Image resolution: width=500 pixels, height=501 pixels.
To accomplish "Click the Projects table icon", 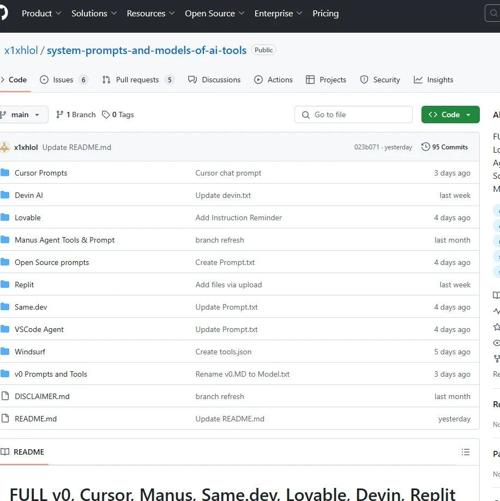I will tap(310, 80).
